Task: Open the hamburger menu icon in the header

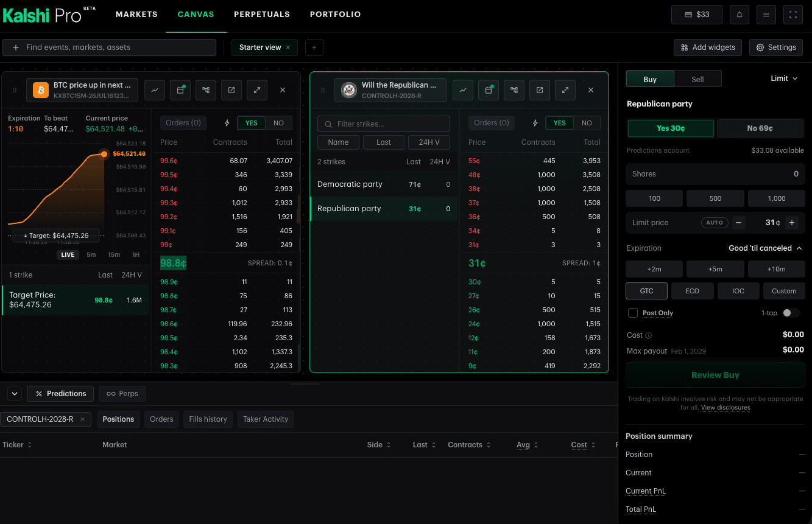Action: [x=766, y=15]
